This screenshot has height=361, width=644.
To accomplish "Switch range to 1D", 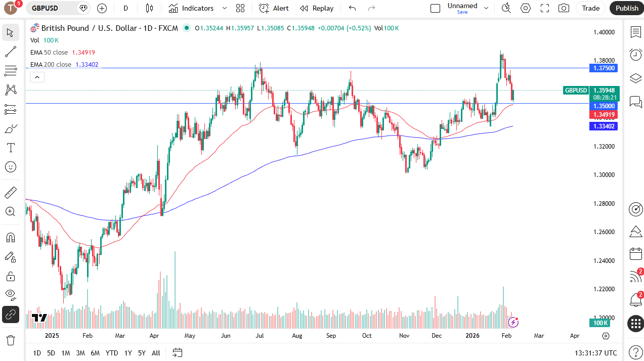I will pyautogui.click(x=37, y=353).
